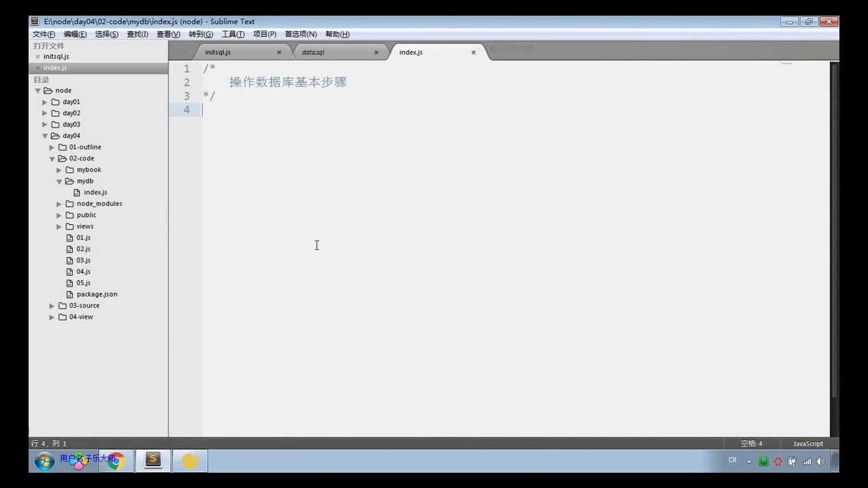Open 03.js in the sidebar

pyautogui.click(x=83, y=261)
